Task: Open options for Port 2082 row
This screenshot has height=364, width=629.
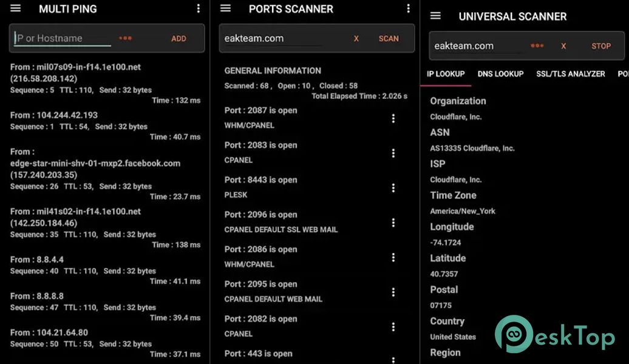Action: (x=393, y=327)
